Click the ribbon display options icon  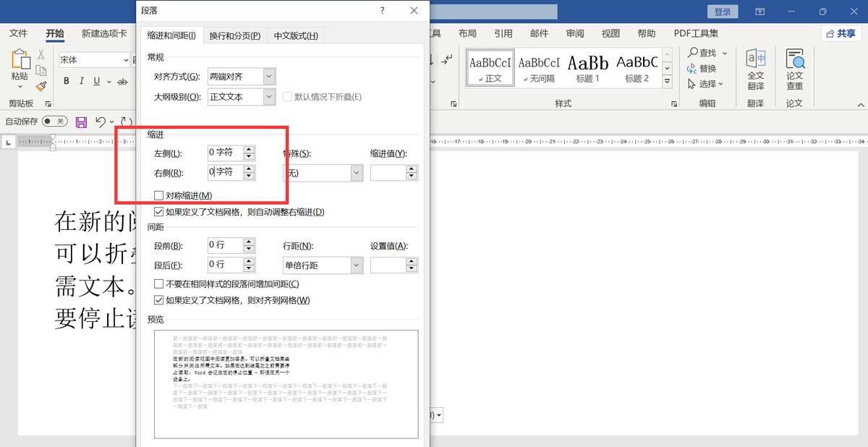tap(760, 12)
